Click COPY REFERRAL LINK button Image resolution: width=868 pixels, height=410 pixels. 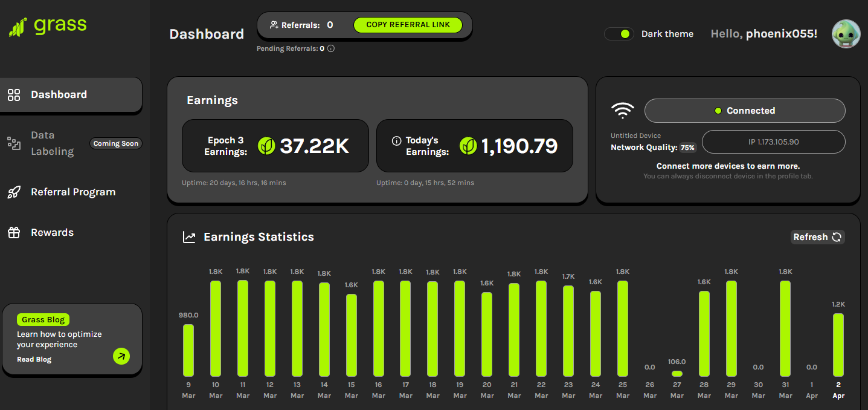coord(408,25)
